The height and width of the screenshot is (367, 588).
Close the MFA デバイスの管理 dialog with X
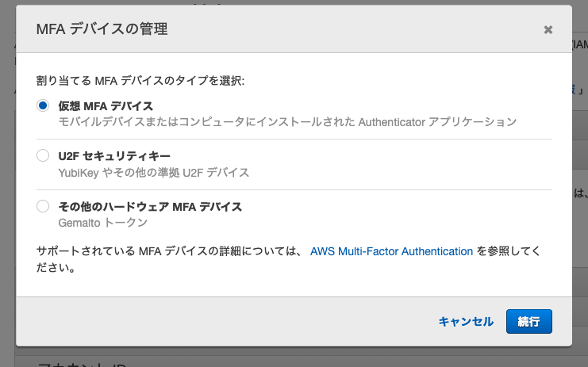(548, 30)
